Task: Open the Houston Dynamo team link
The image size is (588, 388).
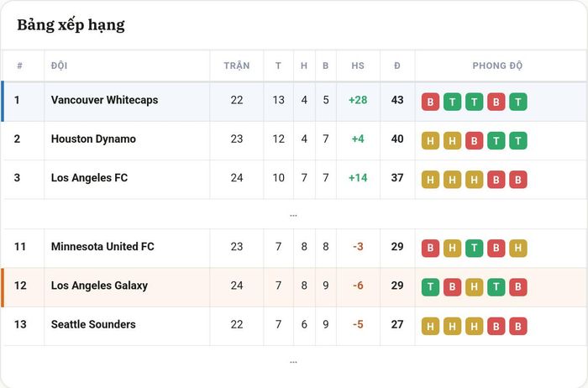Action: point(93,139)
